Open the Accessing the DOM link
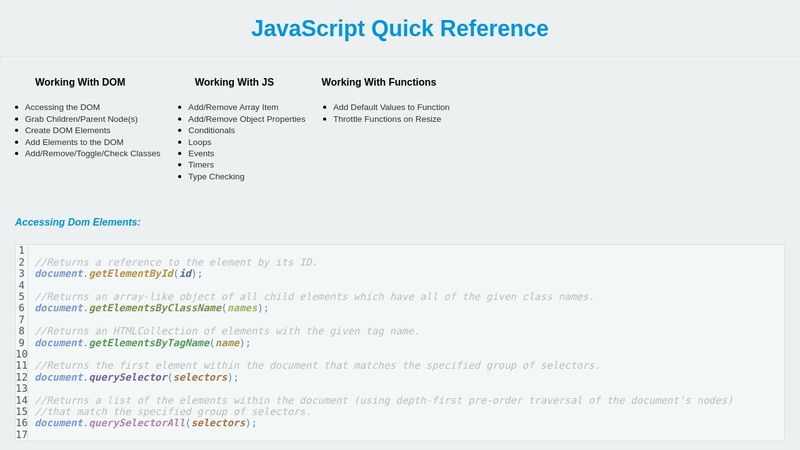Screen dimensions: 800x450 click(x=62, y=107)
